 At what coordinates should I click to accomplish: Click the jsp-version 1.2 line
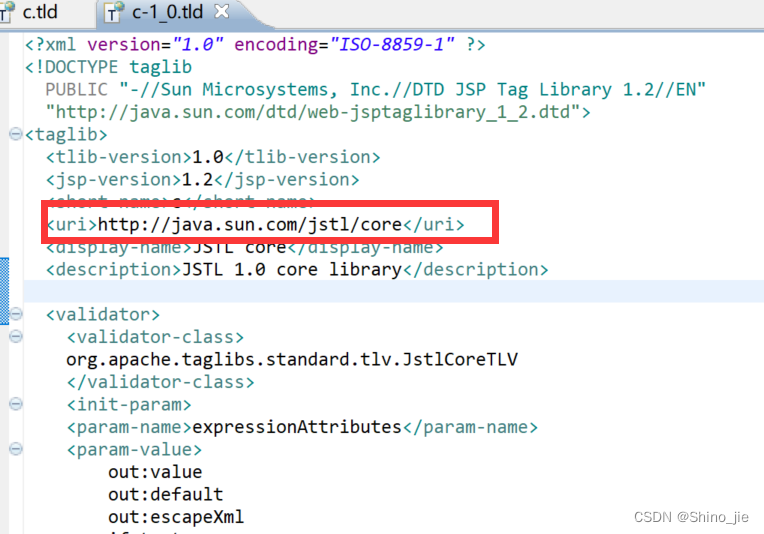(x=202, y=179)
